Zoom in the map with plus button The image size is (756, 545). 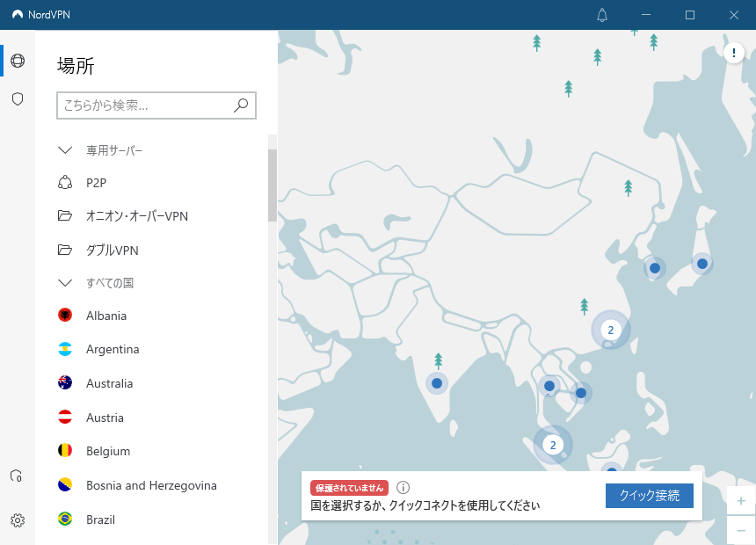click(741, 501)
